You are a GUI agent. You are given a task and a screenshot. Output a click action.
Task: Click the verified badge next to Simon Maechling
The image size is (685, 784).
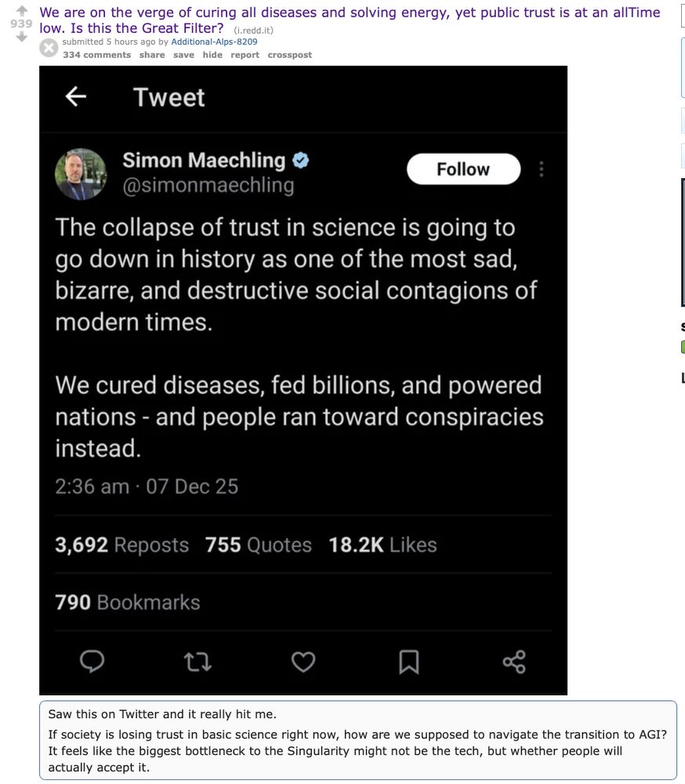(x=300, y=161)
